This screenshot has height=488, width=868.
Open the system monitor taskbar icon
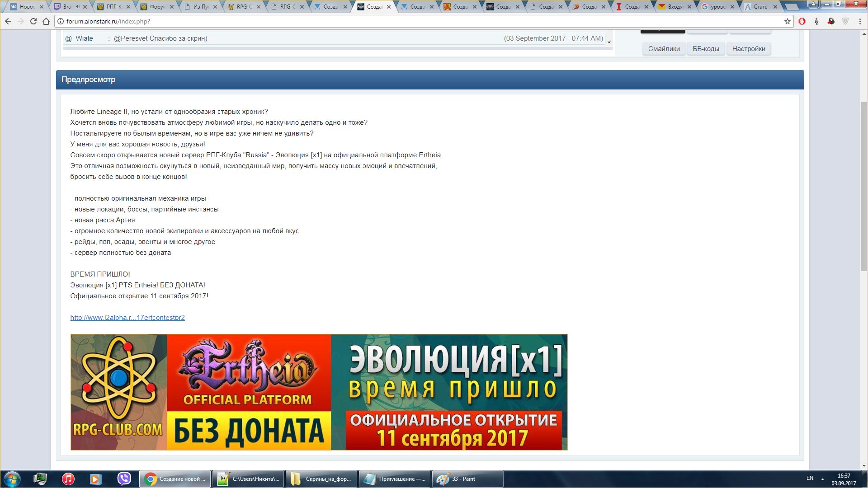click(x=40, y=479)
